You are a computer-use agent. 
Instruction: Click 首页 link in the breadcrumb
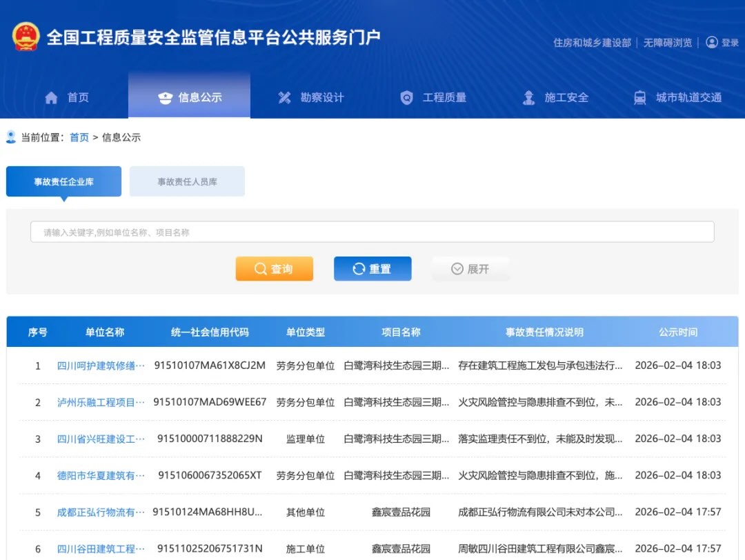(79, 137)
